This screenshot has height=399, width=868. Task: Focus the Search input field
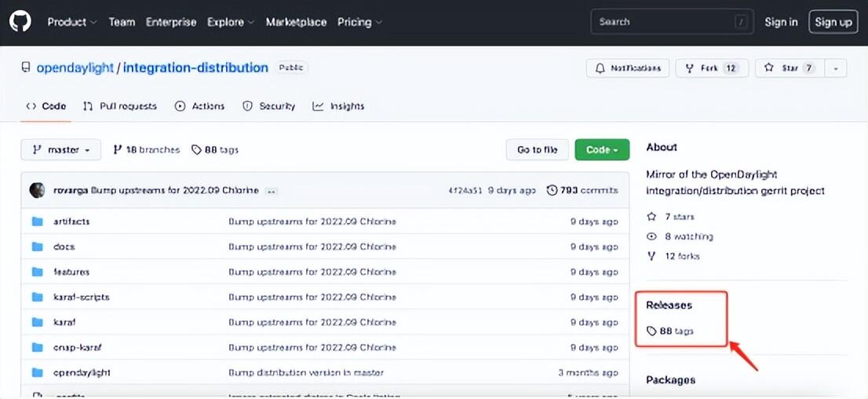(663, 22)
